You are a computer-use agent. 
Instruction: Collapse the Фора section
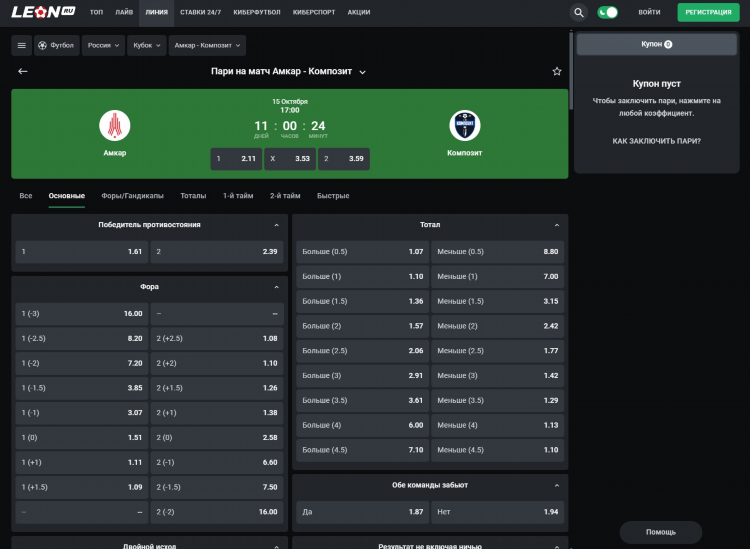276,287
